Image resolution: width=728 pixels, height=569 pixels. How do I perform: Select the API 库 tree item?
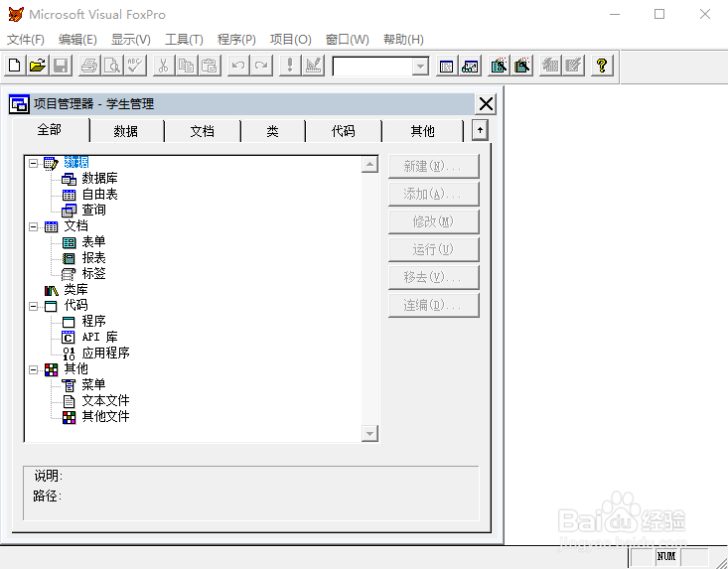pyautogui.click(x=100, y=337)
